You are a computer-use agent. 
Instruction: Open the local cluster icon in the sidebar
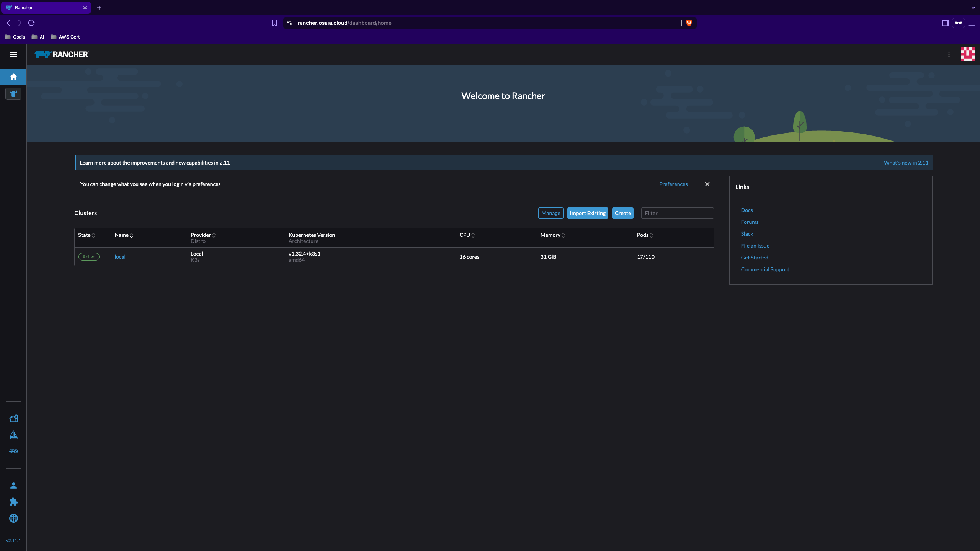[13, 94]
